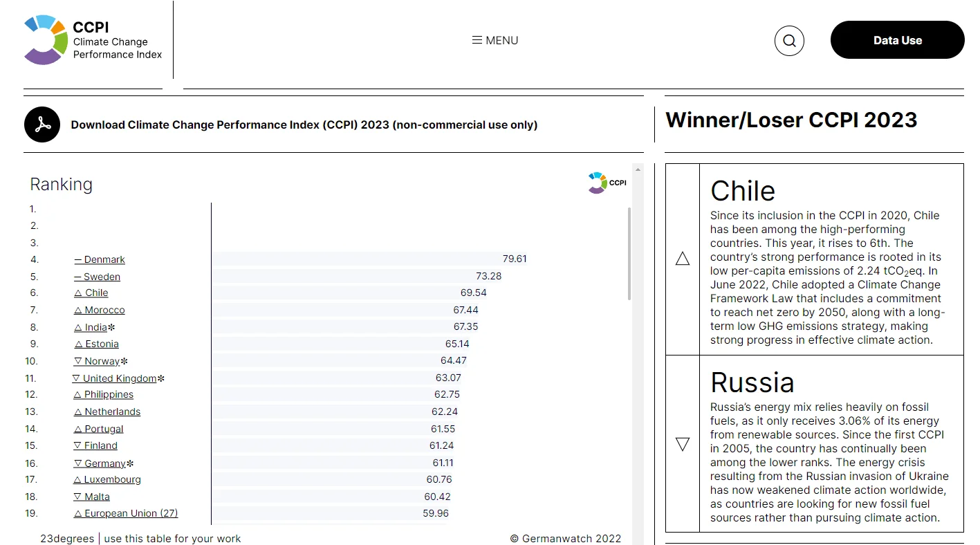Click Malta's score value 60.42
Screen dimensions: 980x545
point(438,497)
